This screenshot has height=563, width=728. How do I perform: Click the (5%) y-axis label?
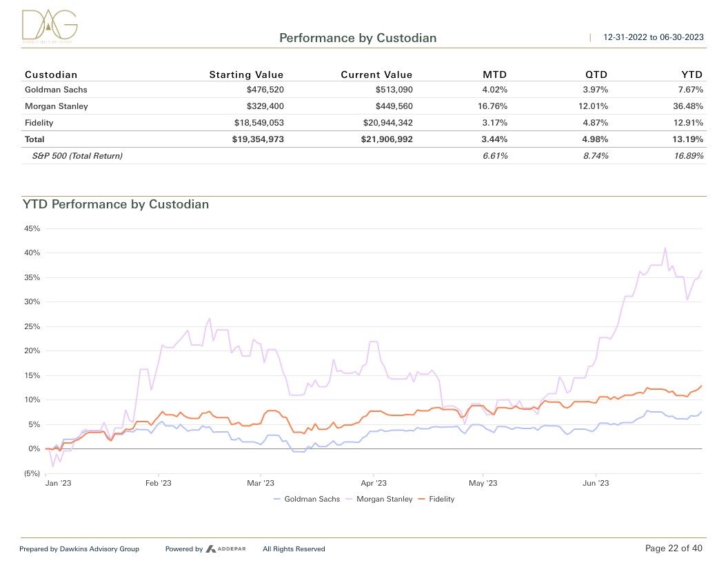[x=32, y=473]
